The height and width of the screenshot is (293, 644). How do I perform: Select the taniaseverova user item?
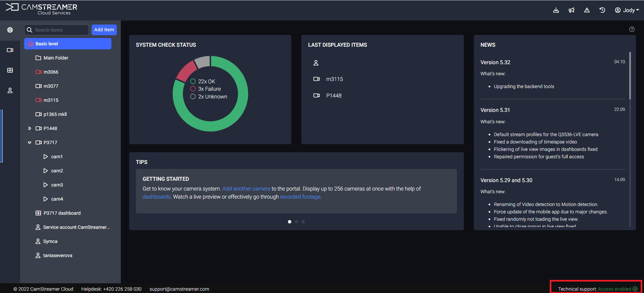point(54,255)
